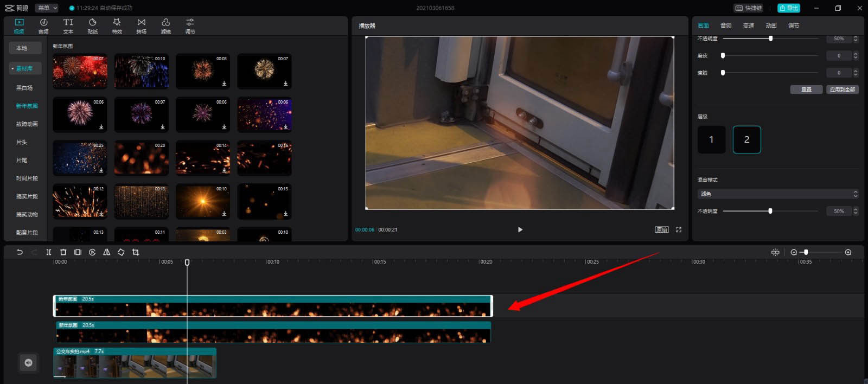Switch to the 动画 animation tab
Image resolution: width=868 pixels, height=384 pixels.
pyautogui.click(x=771, y=25)
